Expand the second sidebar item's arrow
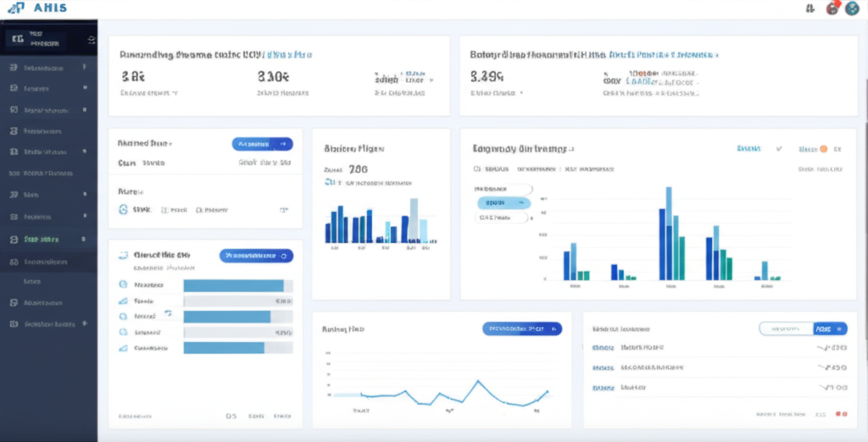The width and height of the screenshot is (868, 442). coord(84,88)
